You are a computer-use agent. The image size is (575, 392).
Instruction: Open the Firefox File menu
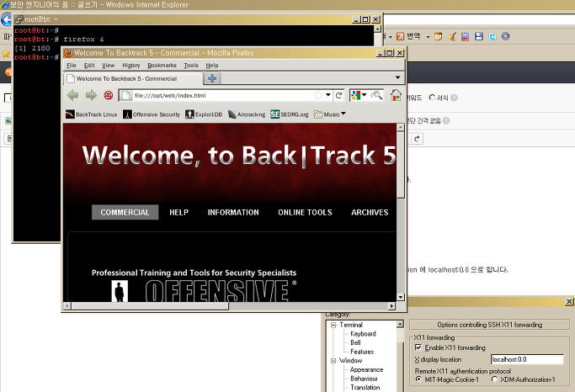point(72,66)
